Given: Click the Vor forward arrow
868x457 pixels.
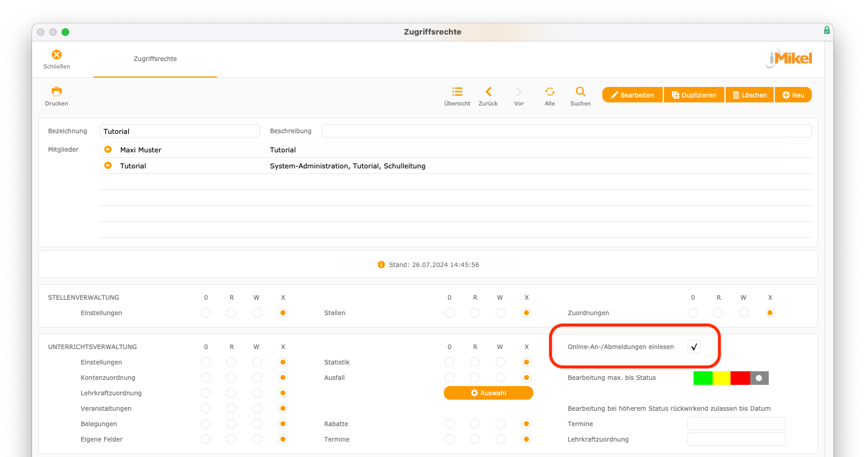Looking at the screenshot, I should [x=519, y=91].
